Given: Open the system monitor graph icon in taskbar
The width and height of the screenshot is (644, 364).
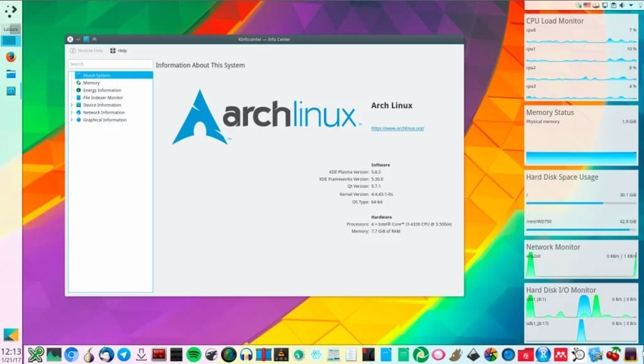Looking at the screenshot, I should [x=54, y=355].
